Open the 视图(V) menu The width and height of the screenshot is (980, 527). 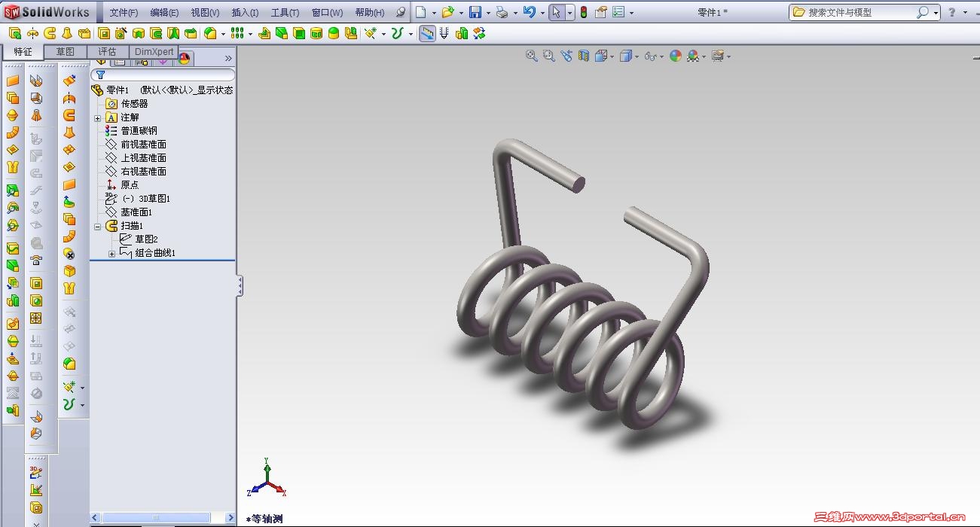[205, 13]
